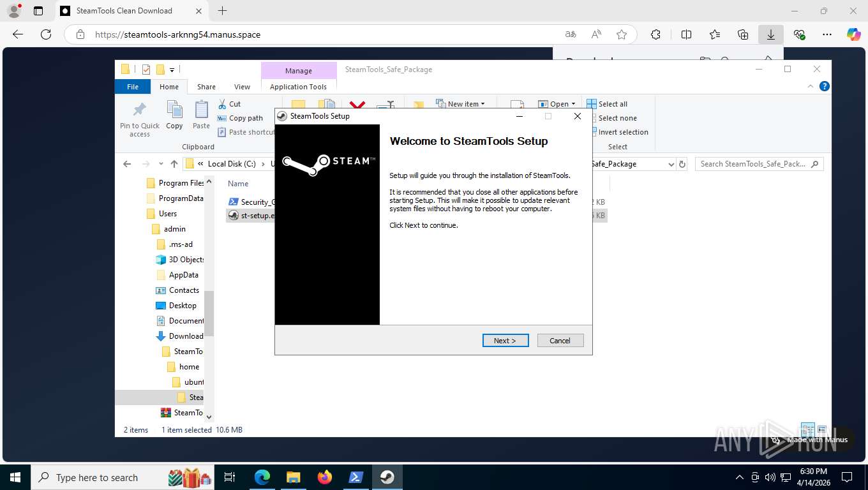Open Edge split screen icon

pyautogui.click(x=687, y=34)
